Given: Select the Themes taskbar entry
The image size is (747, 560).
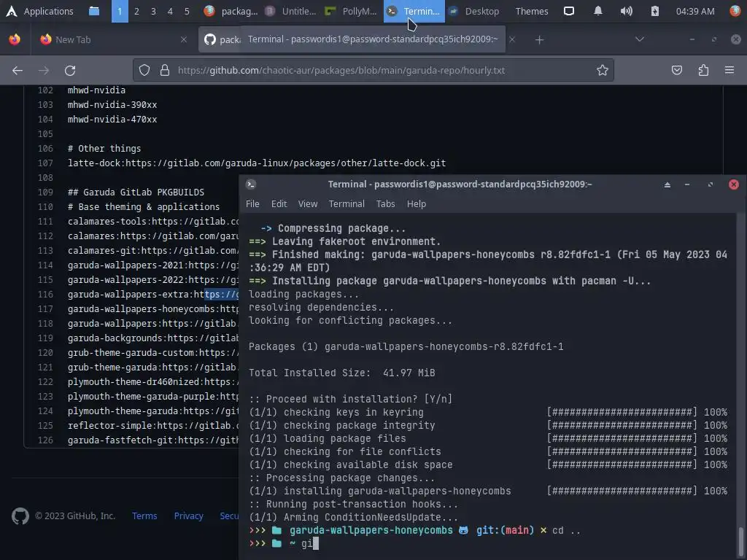Looking at the screenshot, I should [x=532, y=11].
